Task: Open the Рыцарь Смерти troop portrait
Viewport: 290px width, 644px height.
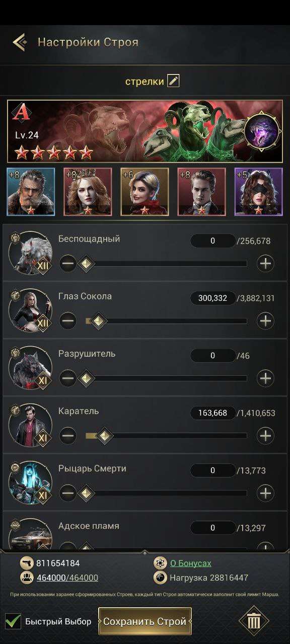Action: click(x=30, y=482)
